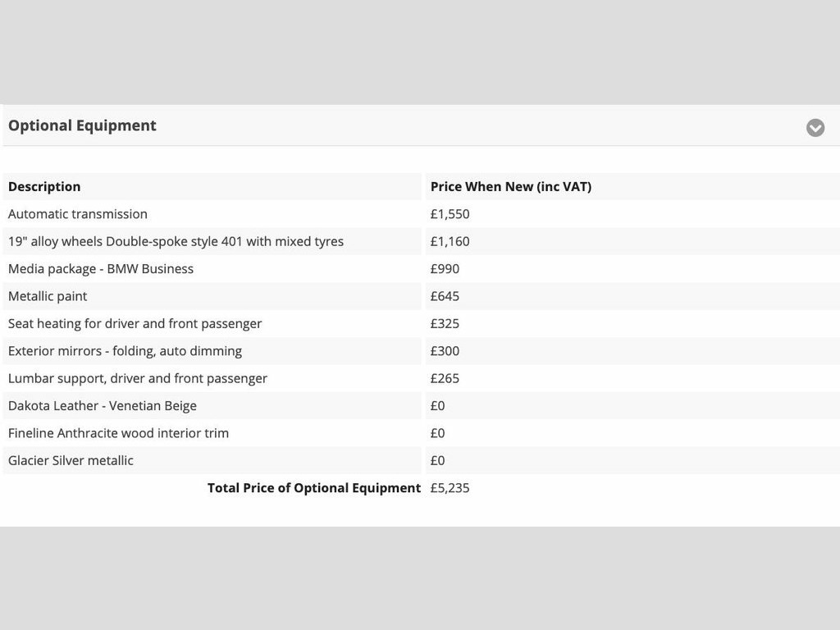This screenshot has height=630, width=840.
Task: Click the £990 media package price
Action: (x=445, y=269)
